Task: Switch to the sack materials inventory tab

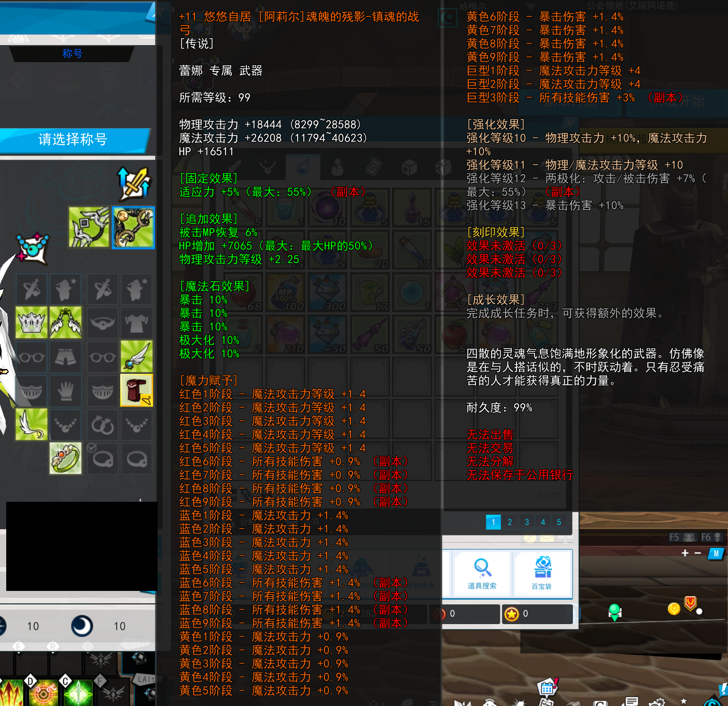Action: coord(338,167)
